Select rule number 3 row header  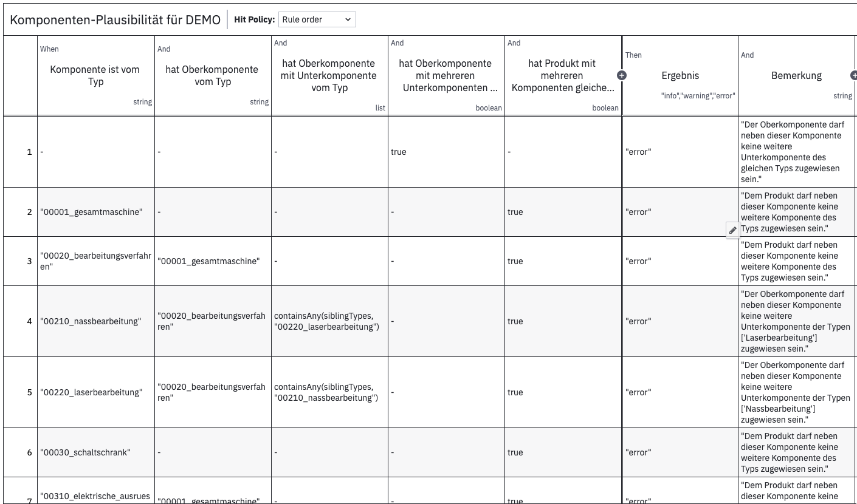tap(21, 261)
